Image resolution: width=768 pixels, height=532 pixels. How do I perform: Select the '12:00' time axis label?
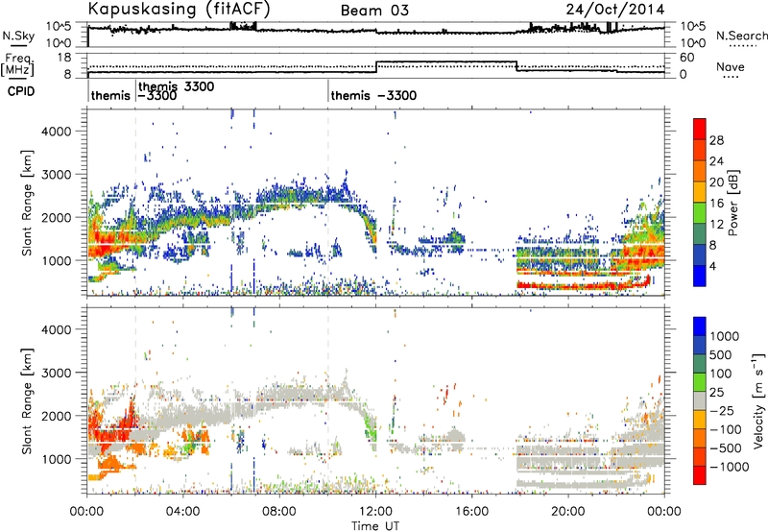375,512
